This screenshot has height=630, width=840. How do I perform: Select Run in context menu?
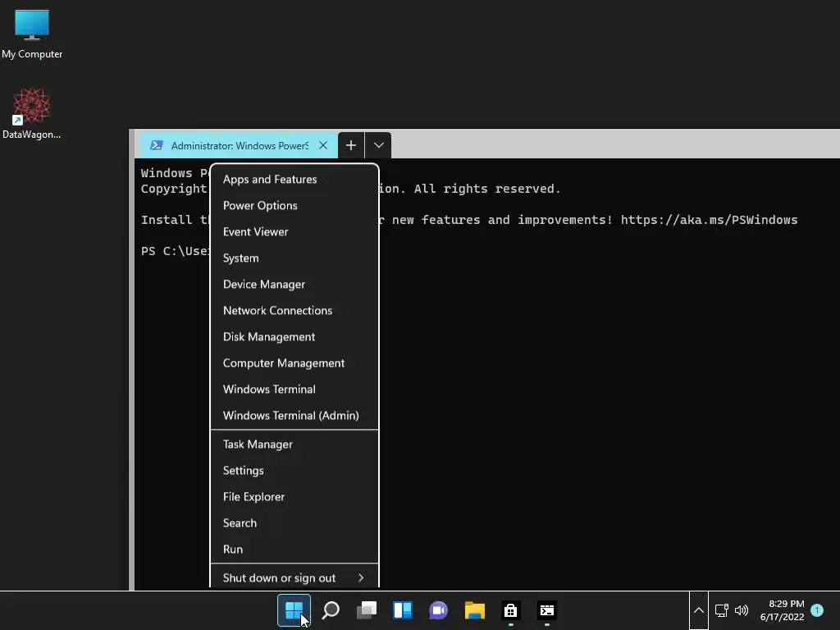coord(294,550)
